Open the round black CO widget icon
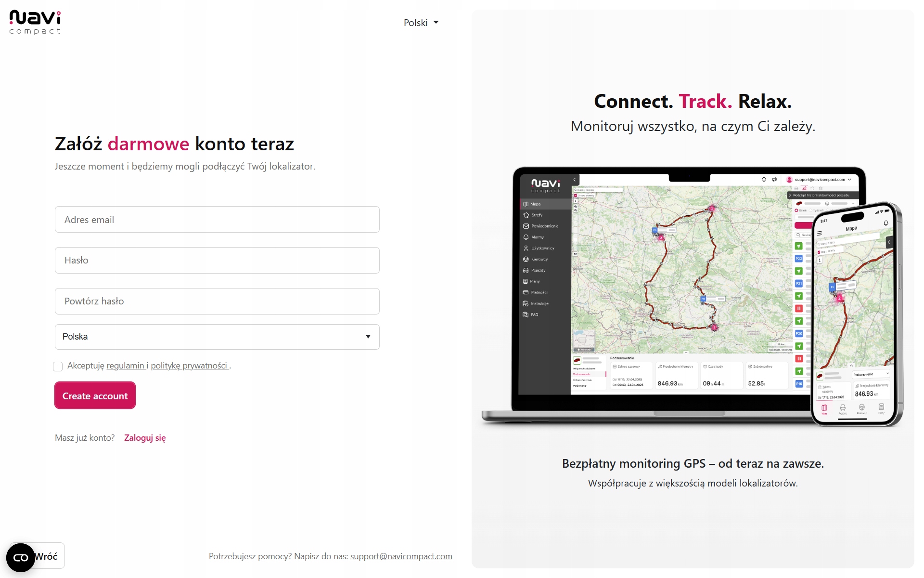This screenshot has width=924, height=578. [x=21, y=557]
